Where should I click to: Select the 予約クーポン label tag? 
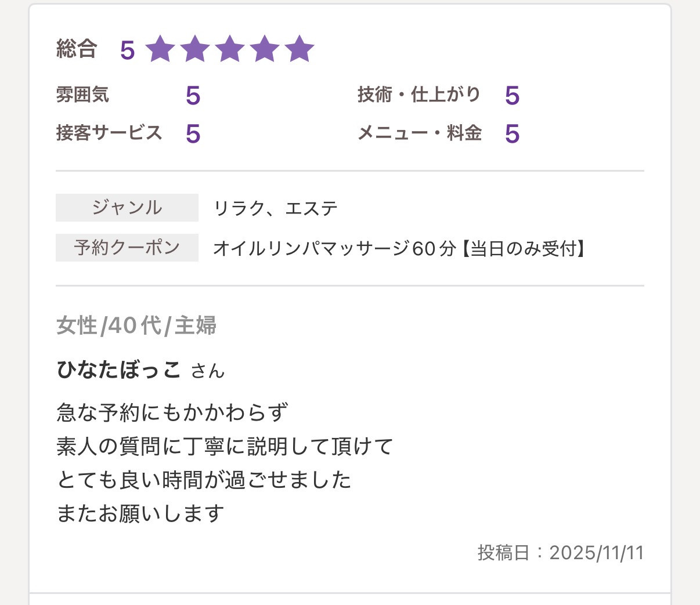point(127,248)
